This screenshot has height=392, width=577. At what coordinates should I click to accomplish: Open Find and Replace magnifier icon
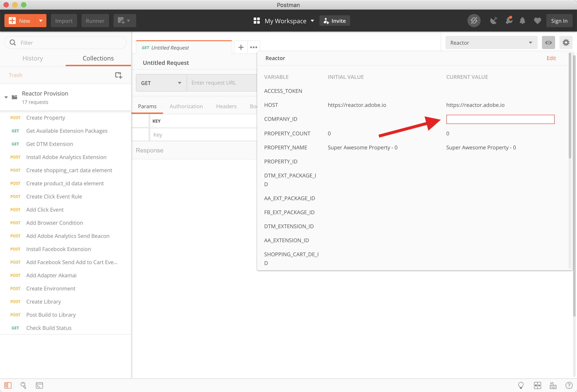click(x=23, y=385)
